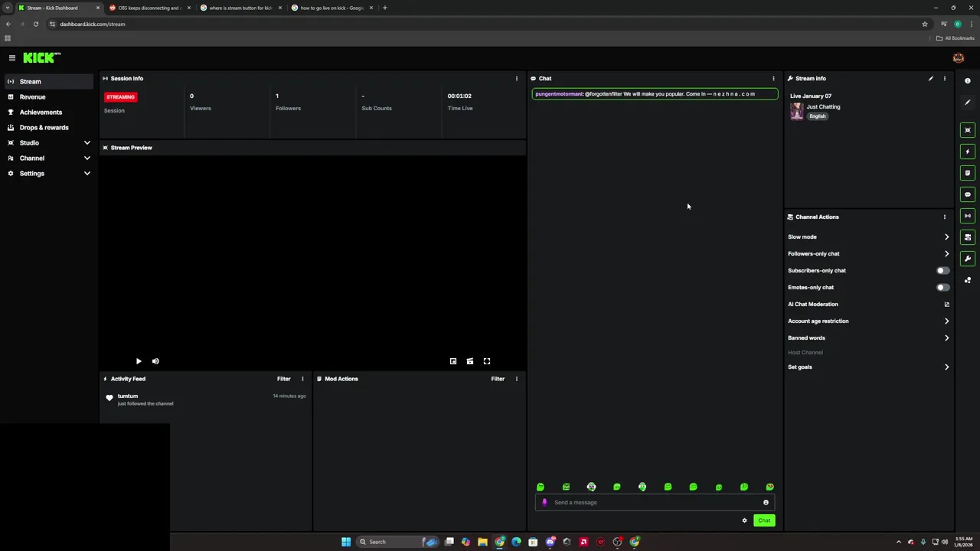This screenshot has height=551, width=980.
Task: Click the pencil icon in right rail
Action: click(968, 103)
